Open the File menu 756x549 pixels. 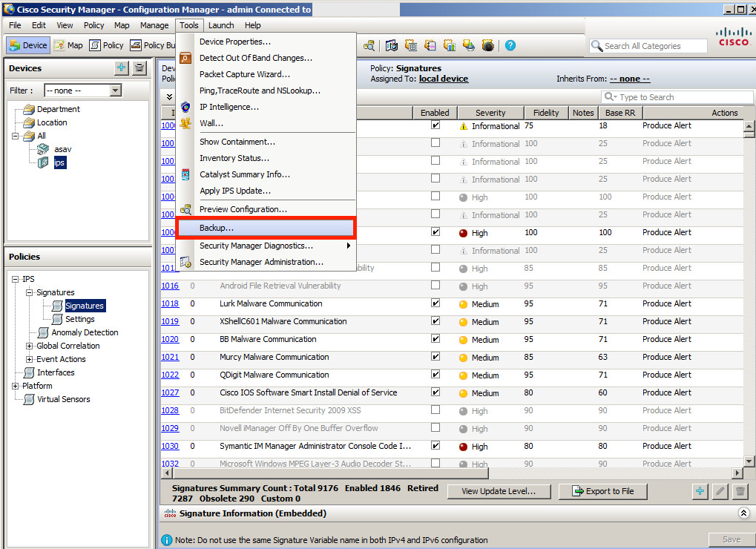pyautogui.click(x=15, y=25)
